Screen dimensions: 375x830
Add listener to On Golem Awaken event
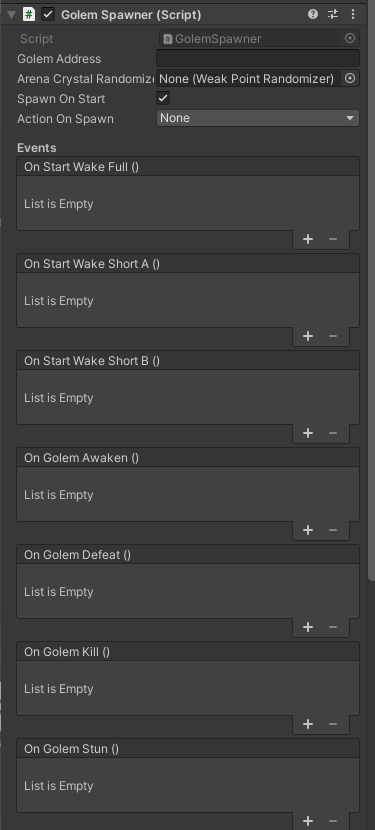coord(308,530)
